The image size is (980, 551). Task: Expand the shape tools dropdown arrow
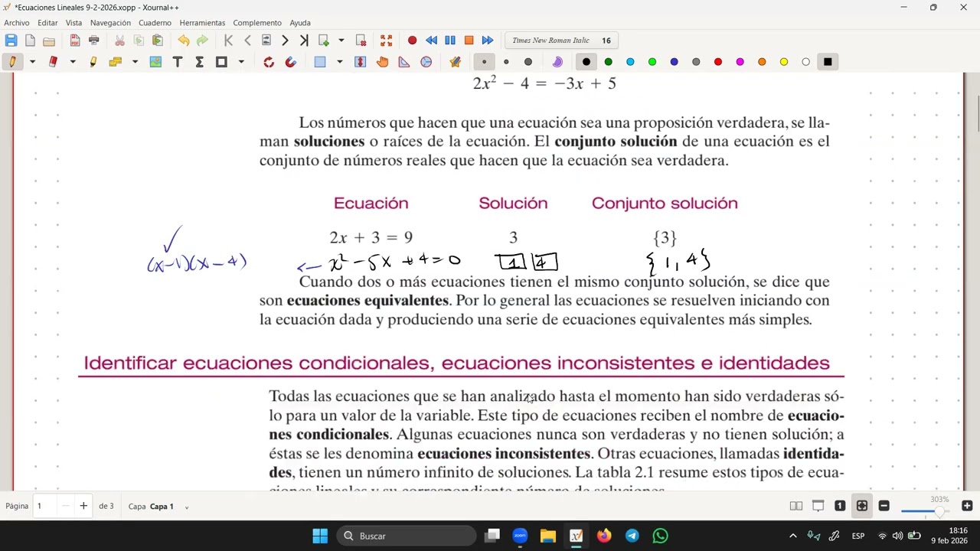tap(241, 62)
